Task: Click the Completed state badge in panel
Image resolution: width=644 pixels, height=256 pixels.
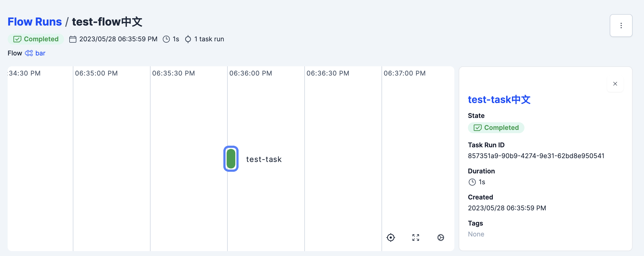Action: click(x=496, y=127)
